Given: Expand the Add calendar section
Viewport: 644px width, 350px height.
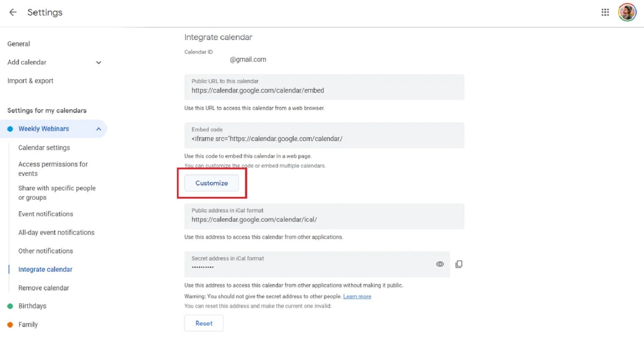Looking at the screenshot, I should coord(99,62).
